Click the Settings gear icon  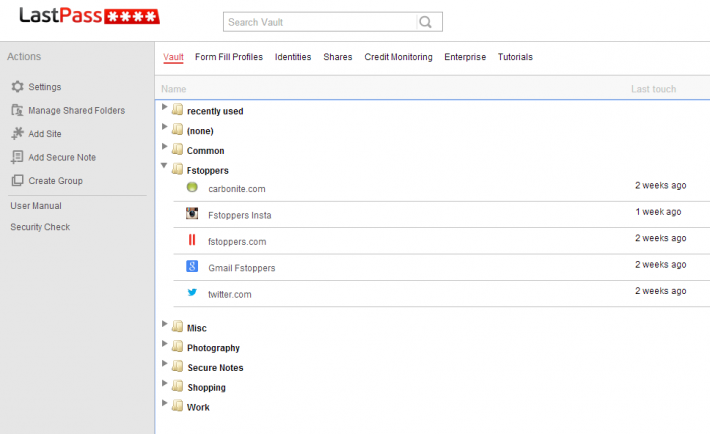click(x=17, y=87)
